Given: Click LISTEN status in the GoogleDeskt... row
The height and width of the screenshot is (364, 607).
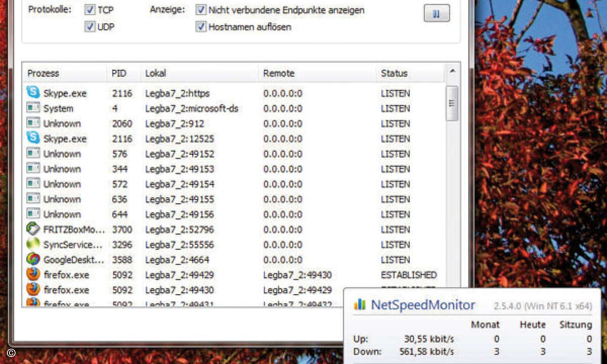Looking at the screenshot, I should 396,260.
